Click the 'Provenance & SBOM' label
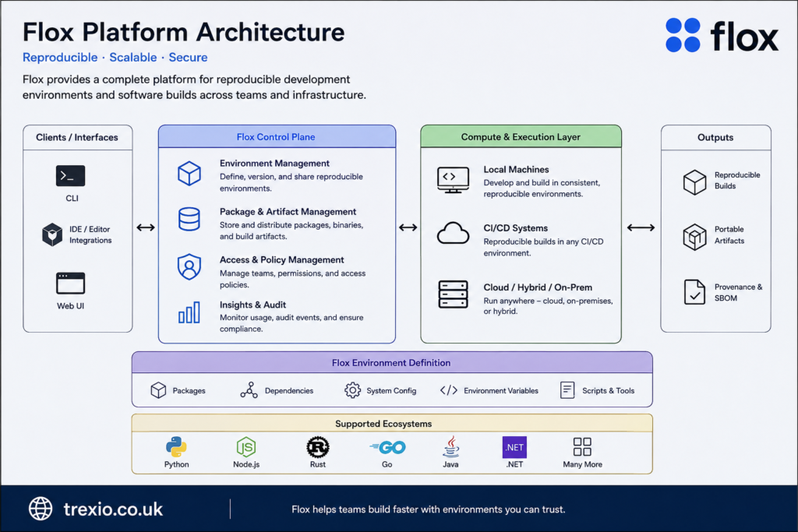Viewport: 798px width, 532px height. pyautogui.click(x=739, y=292)
